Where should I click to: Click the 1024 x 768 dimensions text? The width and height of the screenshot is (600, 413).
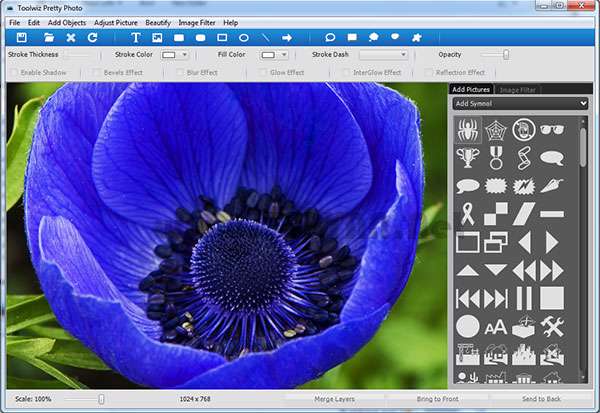(x=195, y=399)
